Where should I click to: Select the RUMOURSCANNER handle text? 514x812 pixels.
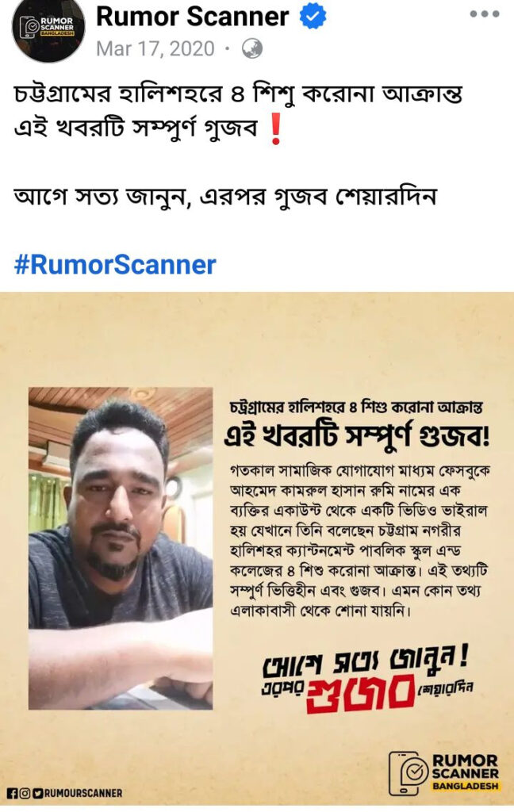(83, 793)
